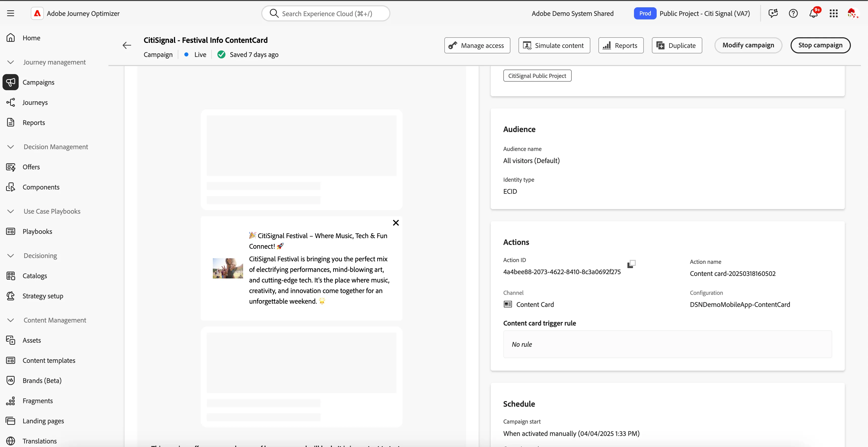
Task: Collapse the Content Management section
Action: coord(10,320)
